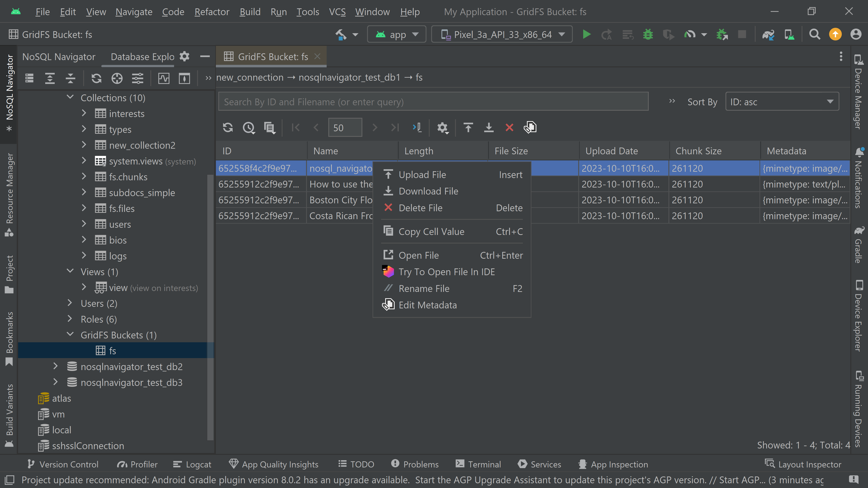Click the red Delete File toolbar icon

(509, 128)
